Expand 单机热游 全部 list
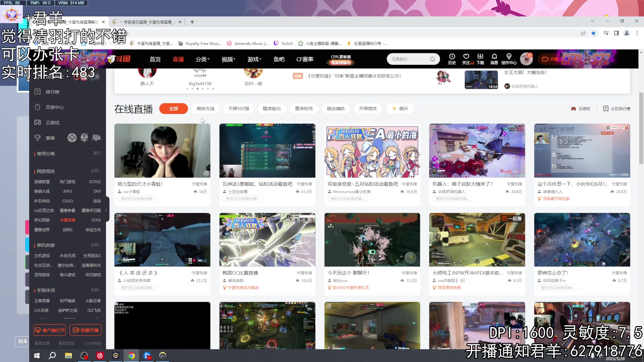Viewport: 644px width, 362px height. (96, 245)
